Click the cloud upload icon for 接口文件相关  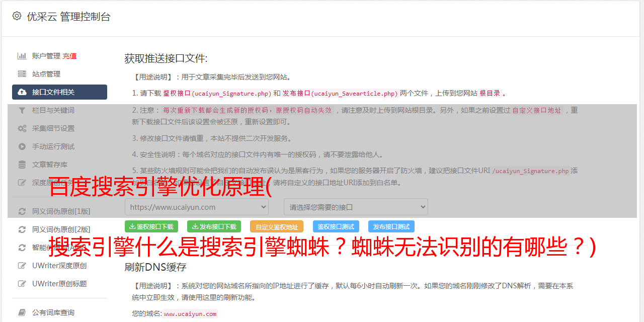[x=22, y=92]
